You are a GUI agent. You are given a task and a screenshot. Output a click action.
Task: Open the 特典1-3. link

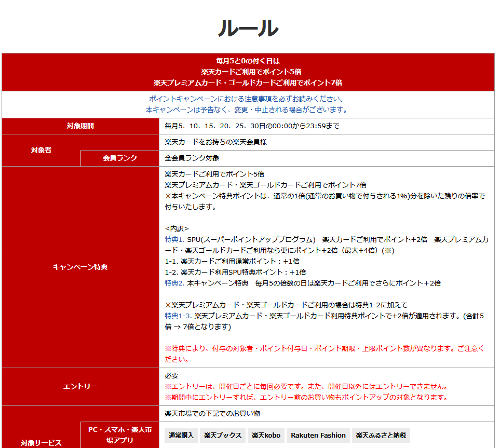(x=178, y=316)
